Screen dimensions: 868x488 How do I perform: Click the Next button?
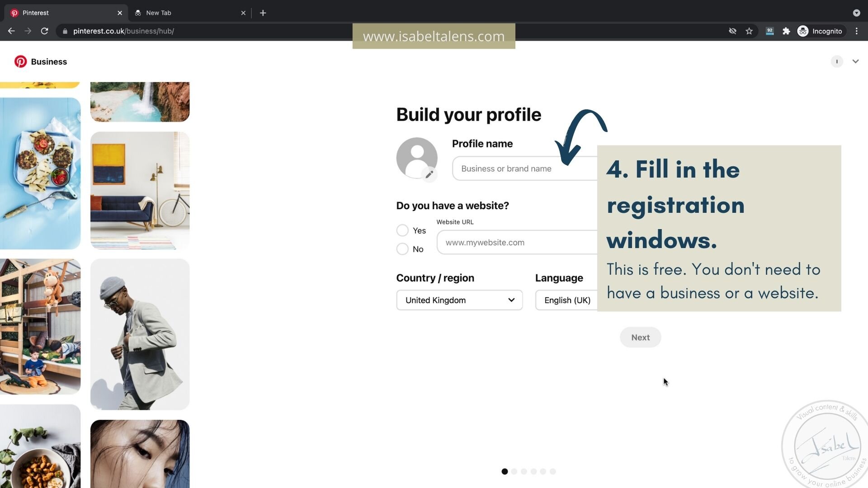[x=641, y=337]
